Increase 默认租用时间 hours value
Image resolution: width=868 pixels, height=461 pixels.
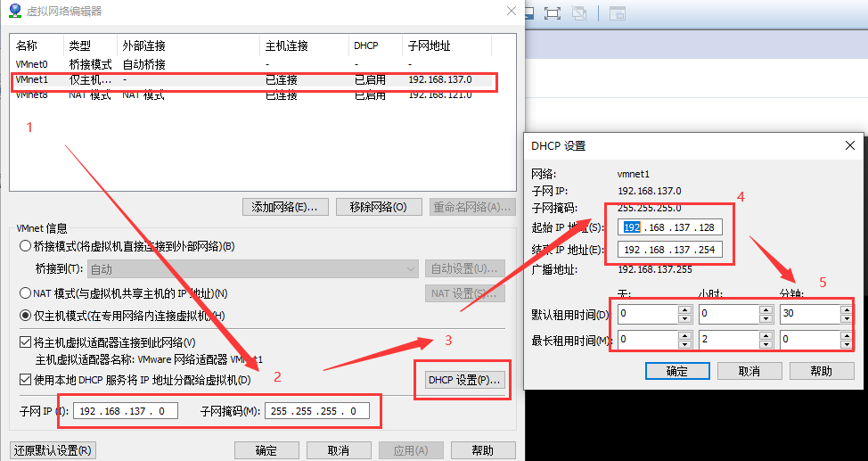(x=766, y=309)
